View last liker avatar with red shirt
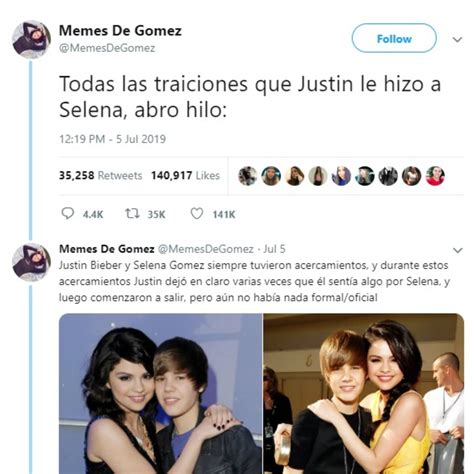 435,176
